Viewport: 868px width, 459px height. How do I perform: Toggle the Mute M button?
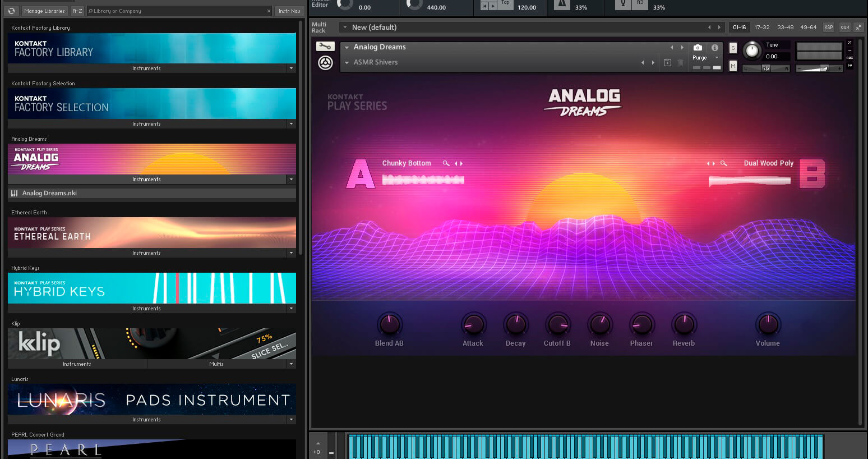(x=733, y=66)
